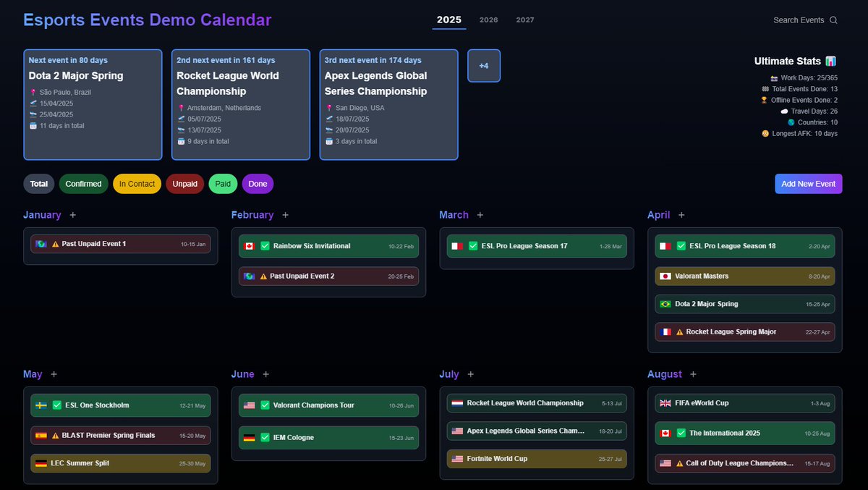This screenshot has width=868, height=490.
Task: Add event to February with plus icon
Action: [x=286, y=215]
